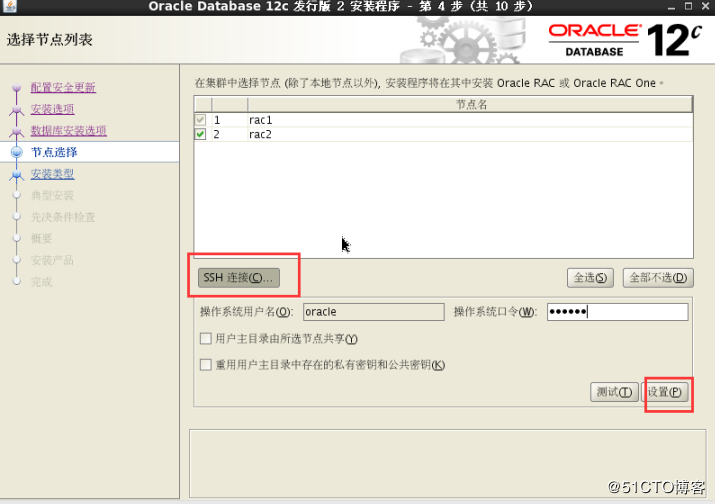This screenshot has width=715, height=504.
Task: Jump to the 安装类型 step
Action: pos(52,174)
